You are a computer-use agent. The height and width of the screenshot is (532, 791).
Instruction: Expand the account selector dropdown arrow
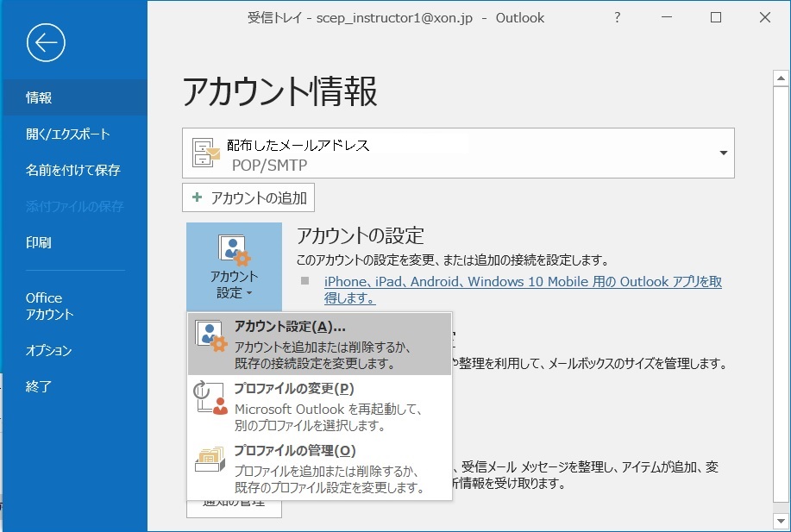coord(723,153)
